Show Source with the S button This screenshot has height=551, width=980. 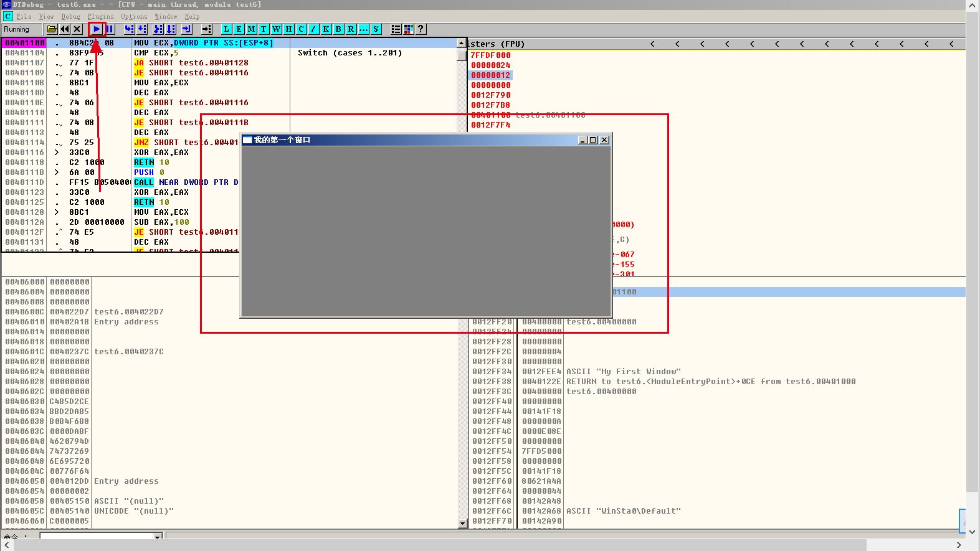tap(376, 29)
